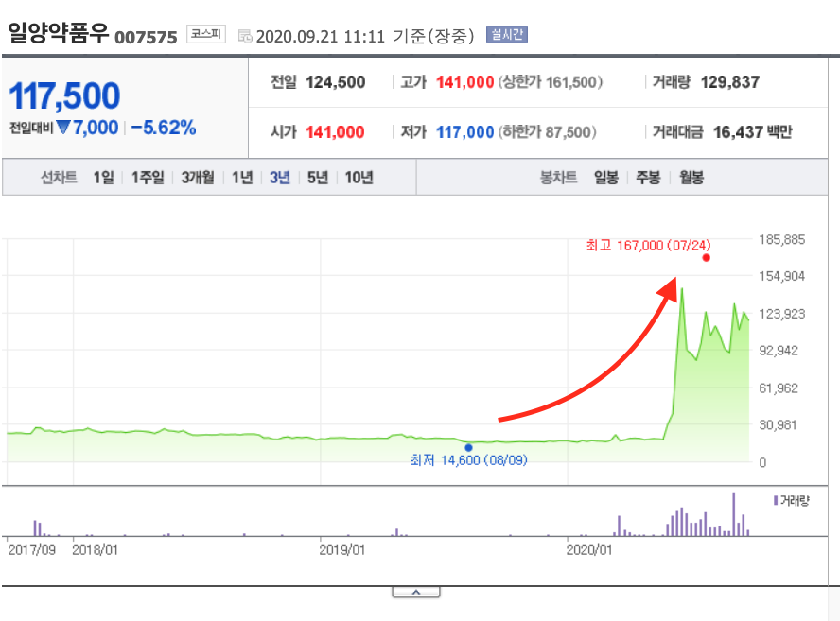Click the 하한가 87,500 text

[547, 132]
